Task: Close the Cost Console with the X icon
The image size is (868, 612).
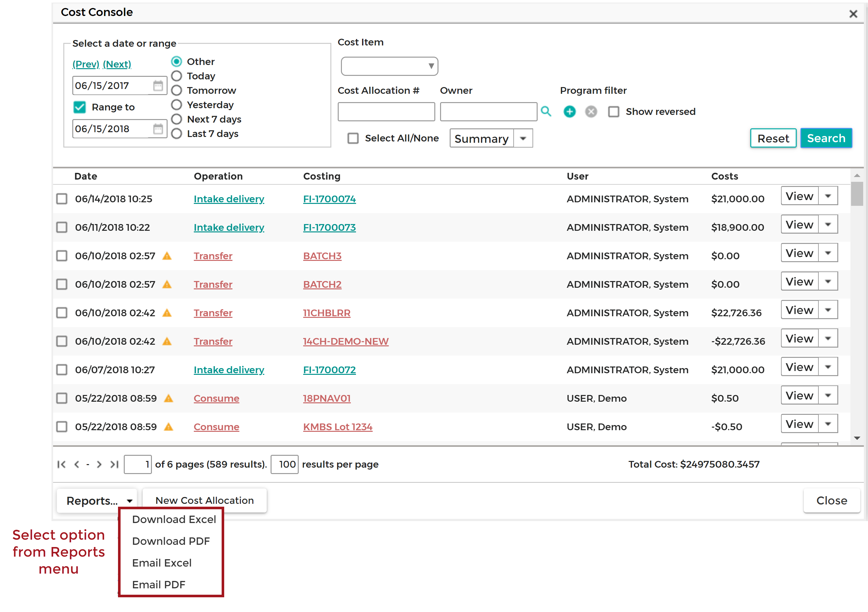Action: (853, 14)
